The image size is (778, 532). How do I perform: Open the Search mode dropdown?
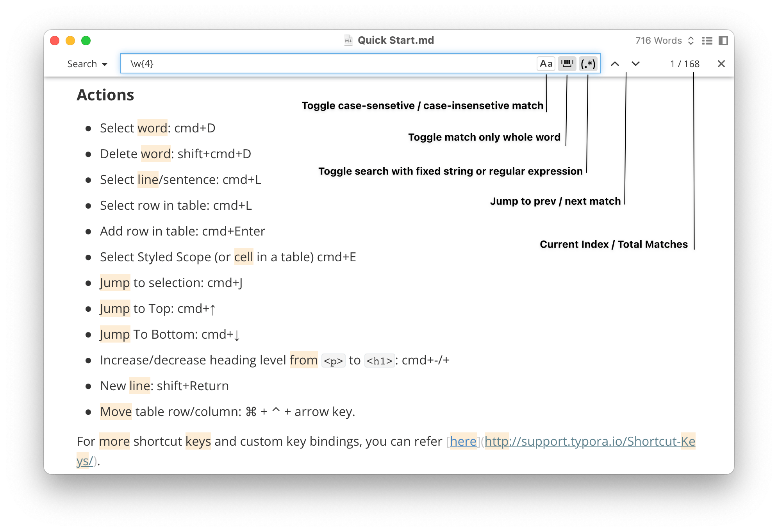pos(87,64)
